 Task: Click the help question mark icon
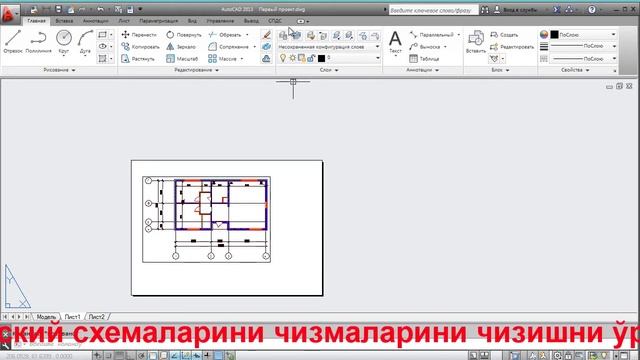[x=592, y=9]
